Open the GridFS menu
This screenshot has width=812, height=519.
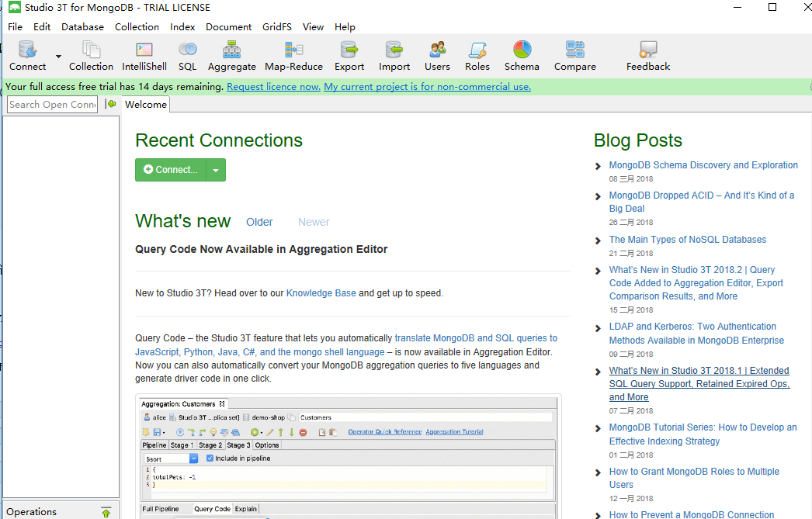[x=277, y=27]
